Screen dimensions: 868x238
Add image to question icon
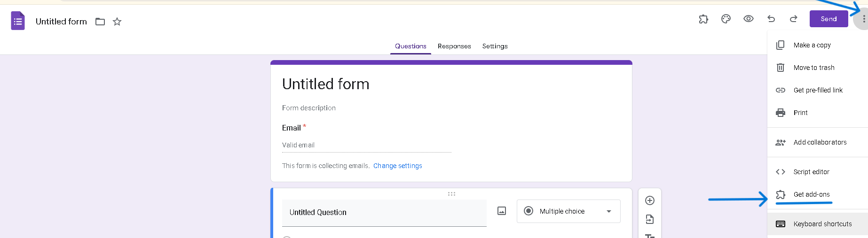[x=502, y=211]
